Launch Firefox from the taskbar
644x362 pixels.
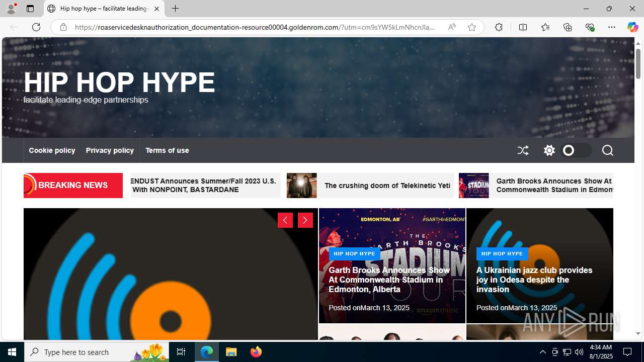(256, 352)
